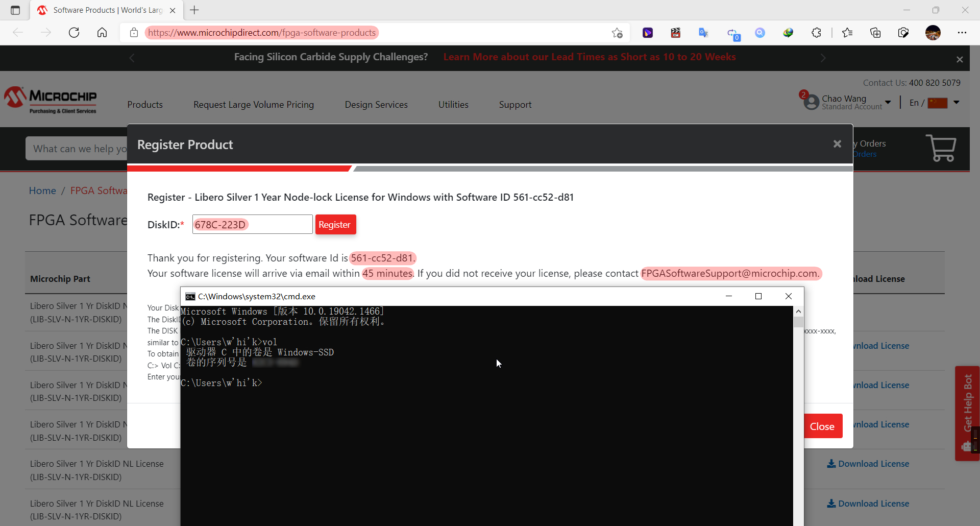
Task: Click the red Register button
Action: (335, 225)
